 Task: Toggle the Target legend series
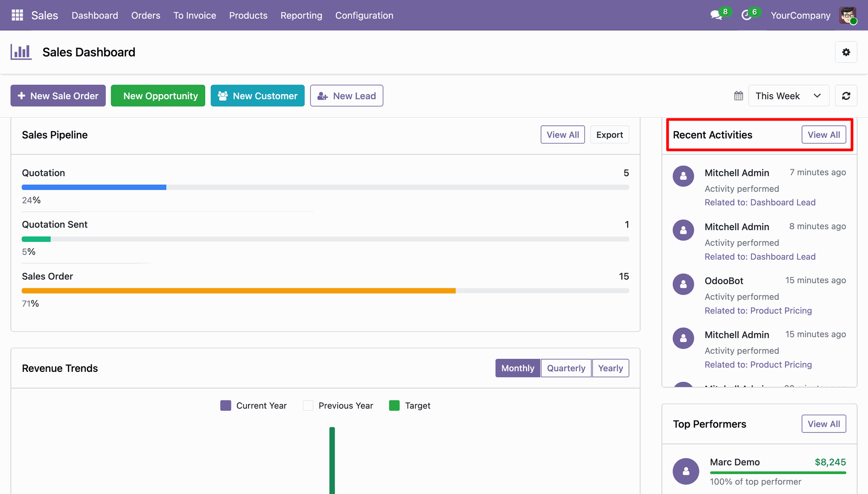pyautogui.click(x=410, y=406)
